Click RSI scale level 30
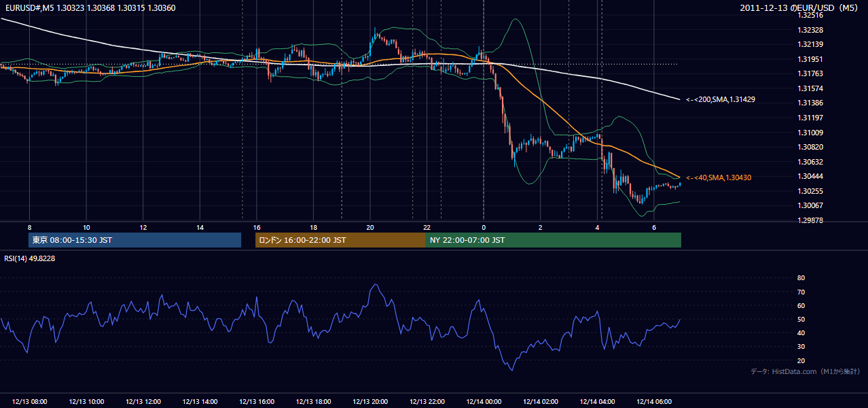Viewport: 868px width, 408px height. click(801, 347)
